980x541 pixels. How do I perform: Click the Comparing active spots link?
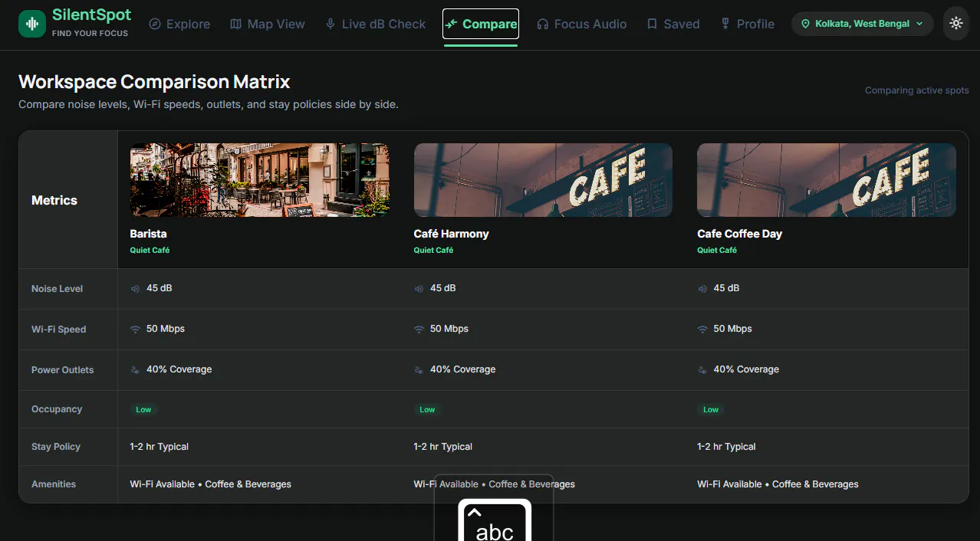916,90
